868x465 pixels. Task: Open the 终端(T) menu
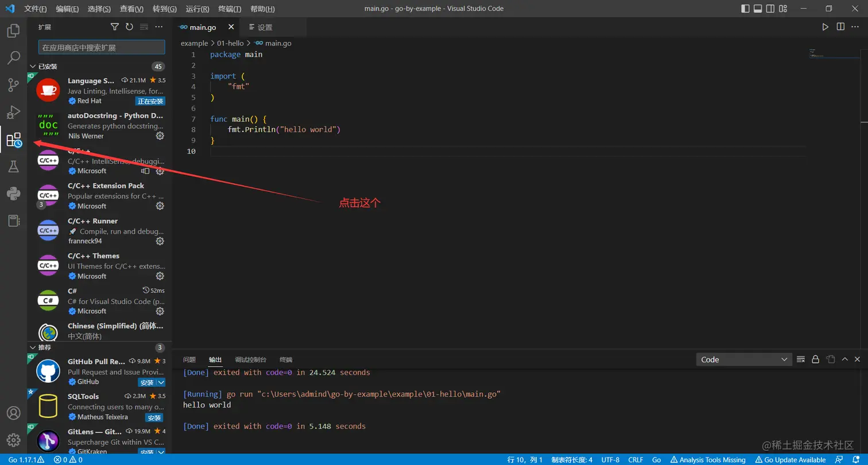point(230,9)
